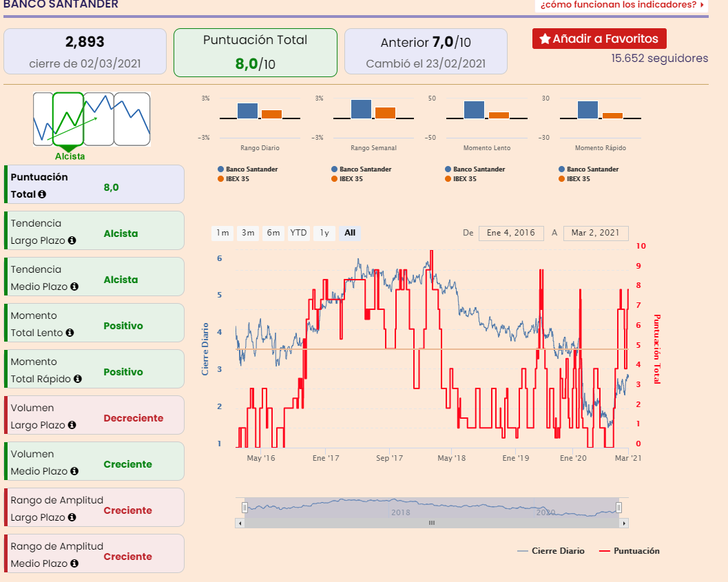Toggle Banco Santander legend in Rango Semanal
Viewport: 728px width, 582px height.
click(x=361, y=169)
